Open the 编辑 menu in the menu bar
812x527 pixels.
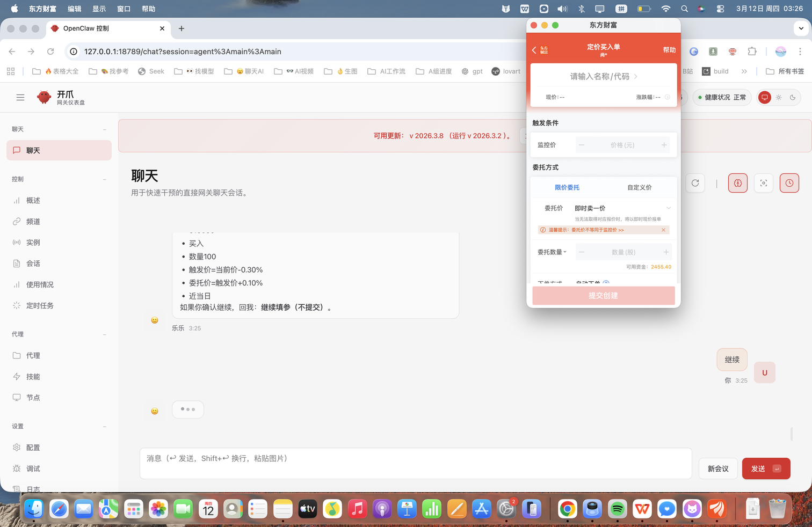tap(74, 9)
